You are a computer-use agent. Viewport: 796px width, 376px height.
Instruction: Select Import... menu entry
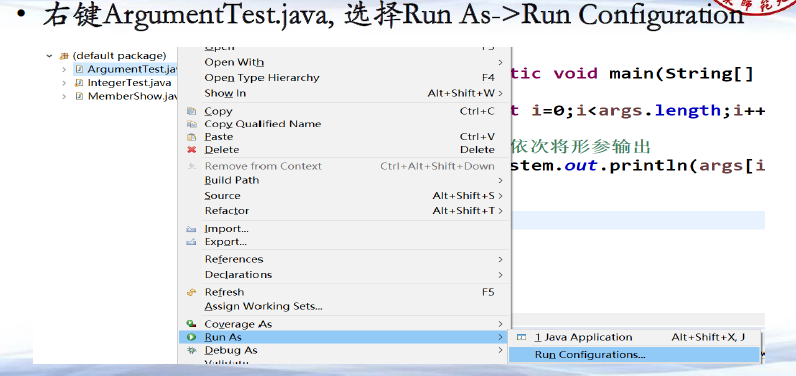344,229
